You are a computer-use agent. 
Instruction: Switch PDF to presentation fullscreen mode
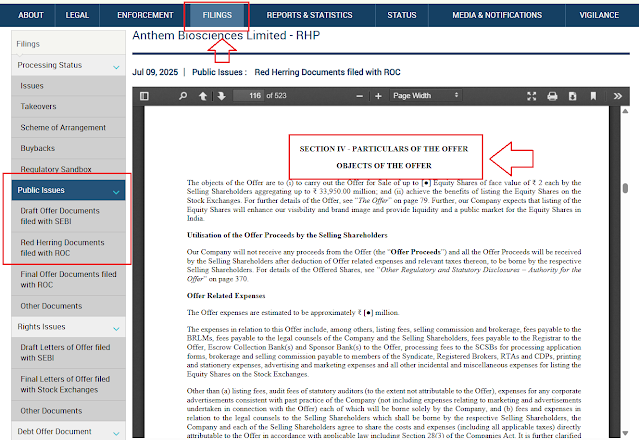(x=531, y=96)
